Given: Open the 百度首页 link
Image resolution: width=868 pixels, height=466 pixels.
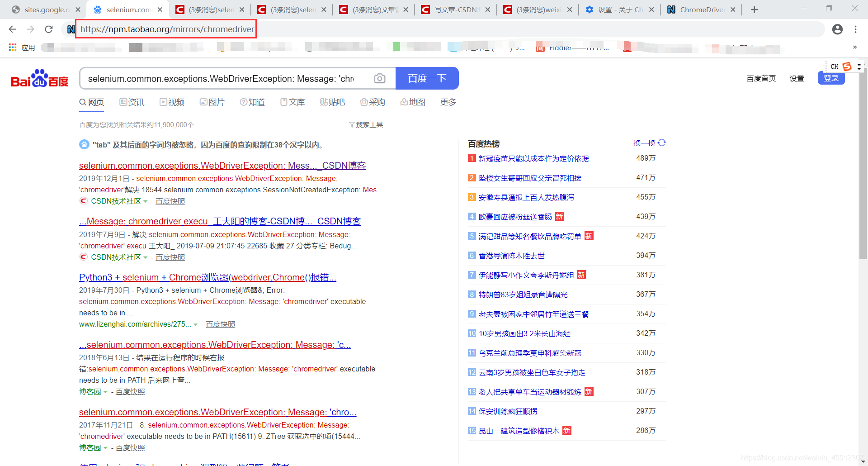Looking at the screenshot, I should click(x=761, y=79).
